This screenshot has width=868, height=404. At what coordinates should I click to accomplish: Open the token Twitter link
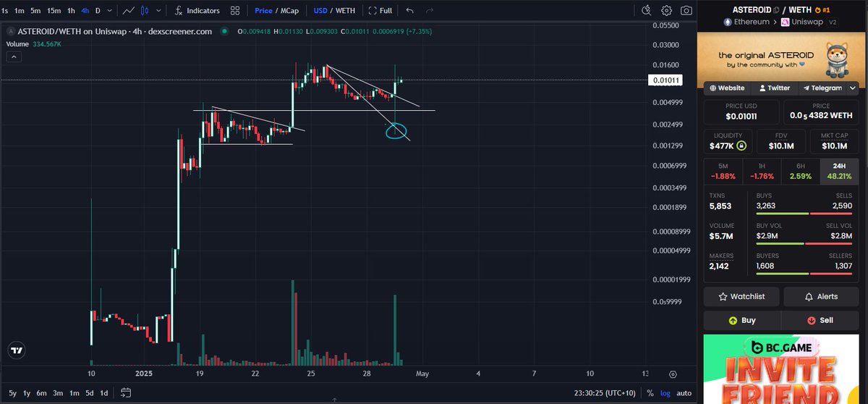coord(774,88)
